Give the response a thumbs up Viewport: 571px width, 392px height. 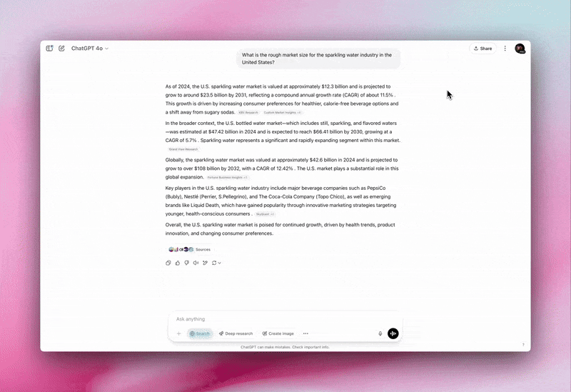[177, 263]
